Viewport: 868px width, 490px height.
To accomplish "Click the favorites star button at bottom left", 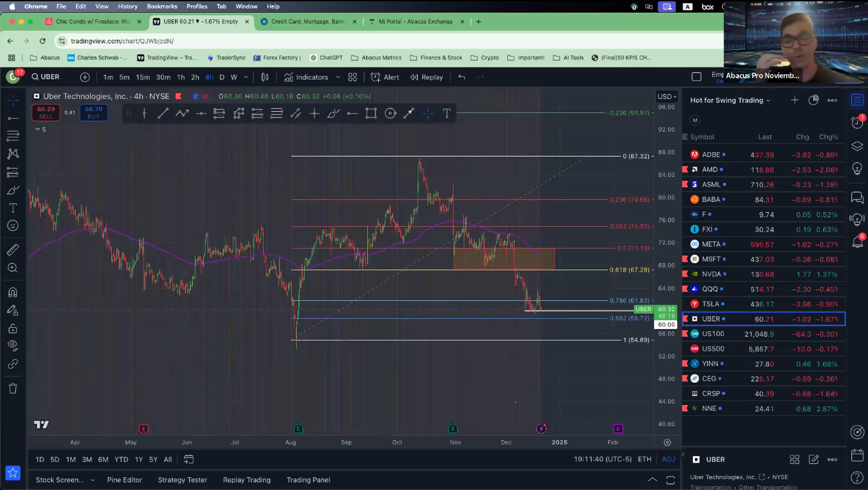I will tap(13, 473).
